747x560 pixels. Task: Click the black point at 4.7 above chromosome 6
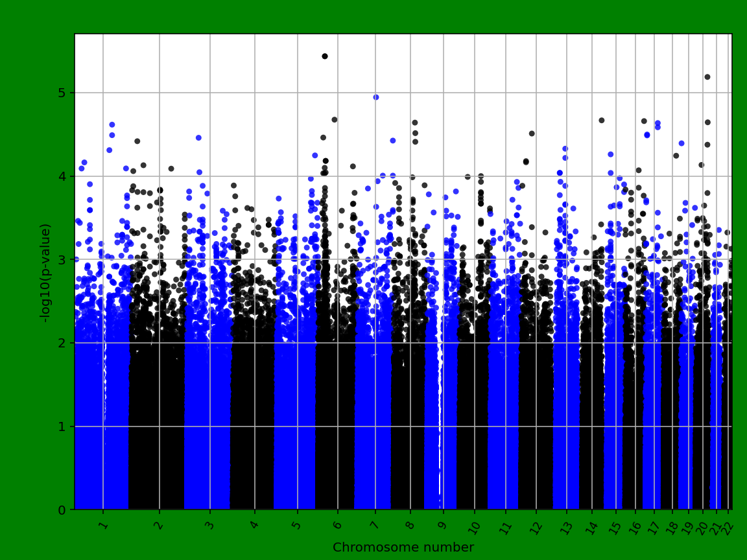pos(334,119)
